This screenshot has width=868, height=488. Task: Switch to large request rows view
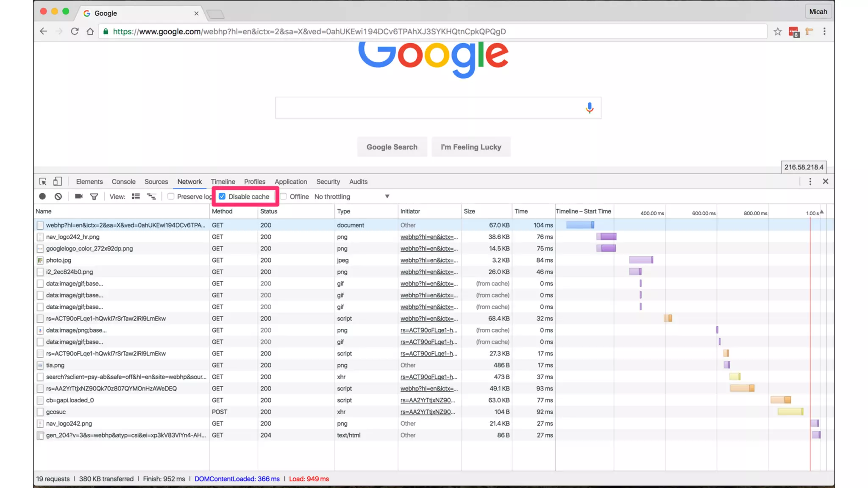point(136,197)
